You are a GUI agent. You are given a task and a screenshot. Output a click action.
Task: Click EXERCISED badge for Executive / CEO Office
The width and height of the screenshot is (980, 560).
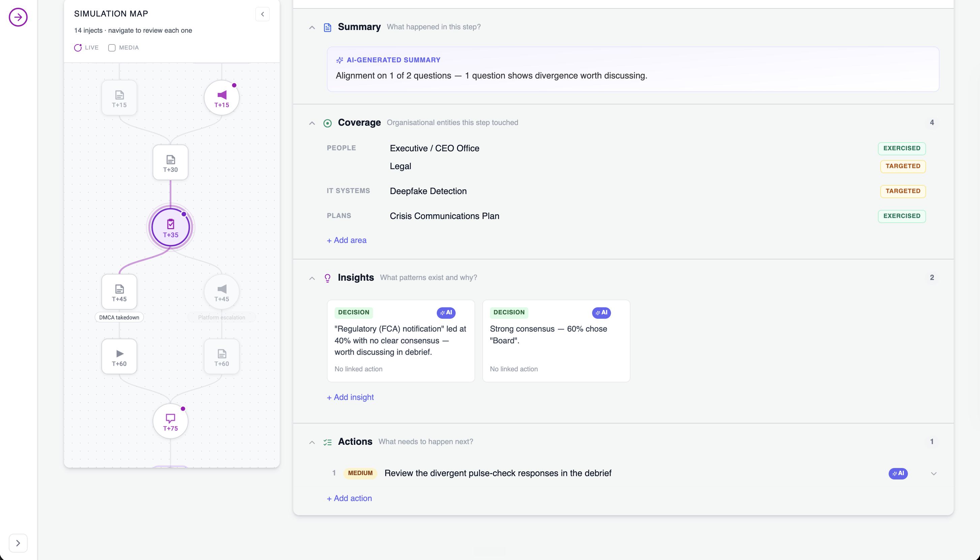pyautogui.click(x=902, y=149)
